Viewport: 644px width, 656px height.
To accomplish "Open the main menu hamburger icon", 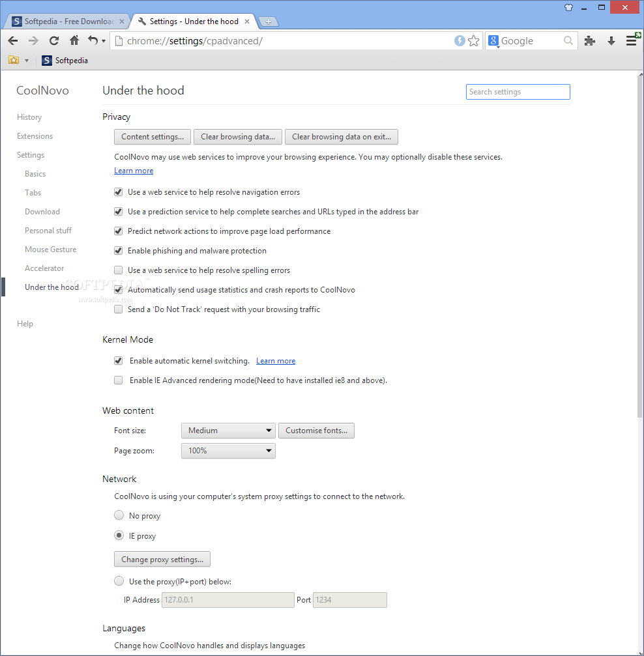I will click(x=632, y=40).
